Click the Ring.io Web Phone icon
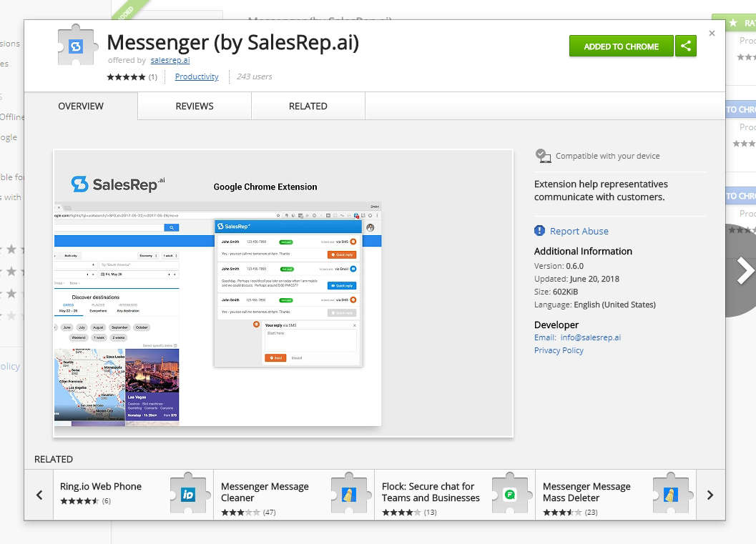 tap(189, 493)
